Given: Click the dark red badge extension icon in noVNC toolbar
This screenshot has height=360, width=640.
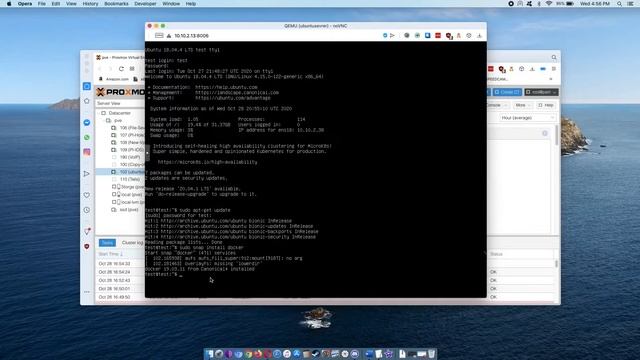Looking at the screenshot, I should (x=449, y=36).
